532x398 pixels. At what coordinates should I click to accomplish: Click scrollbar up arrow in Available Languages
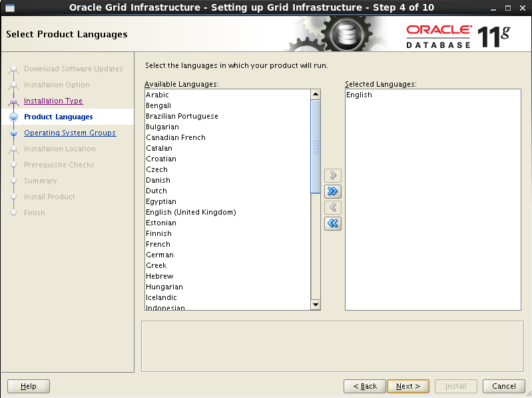(x=316, y=94)
